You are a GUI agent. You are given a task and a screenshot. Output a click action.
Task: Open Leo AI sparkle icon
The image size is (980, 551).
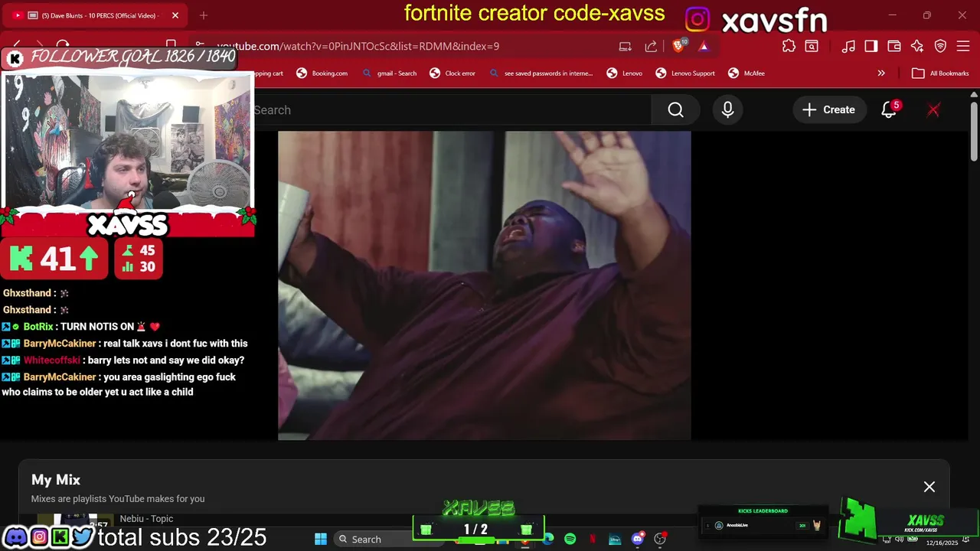[917, 46]
